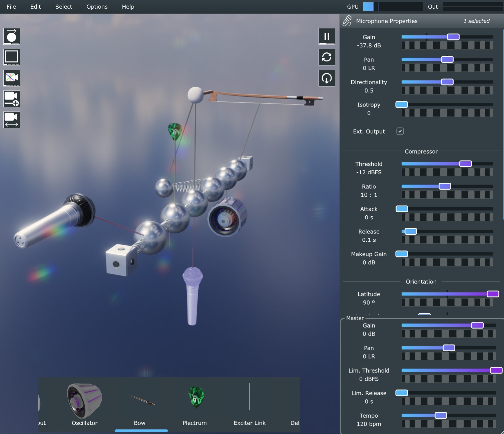Screen dimensions: 504x434
Task: Click the Help menu
Action: tap(128, 7)
